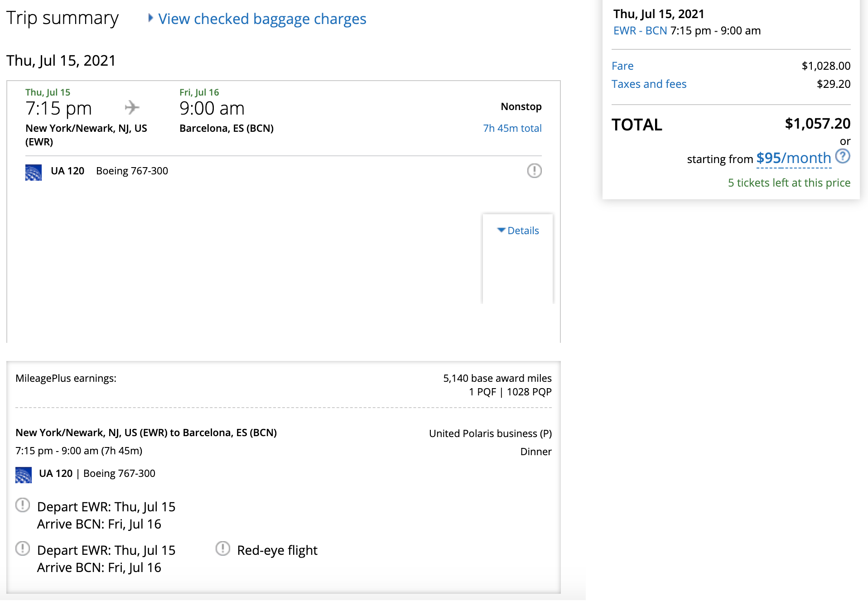868x601 pixels.
Task: Open the Taxes and fees link
Action: point(649,84)
